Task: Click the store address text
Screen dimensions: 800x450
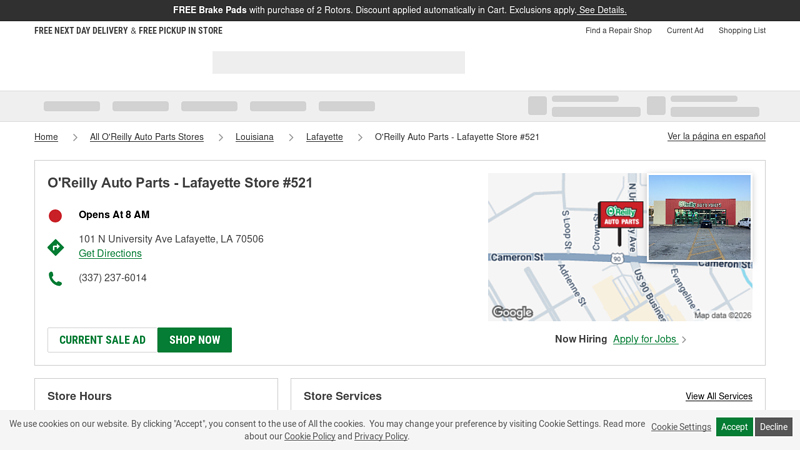Action: (171, 239)
